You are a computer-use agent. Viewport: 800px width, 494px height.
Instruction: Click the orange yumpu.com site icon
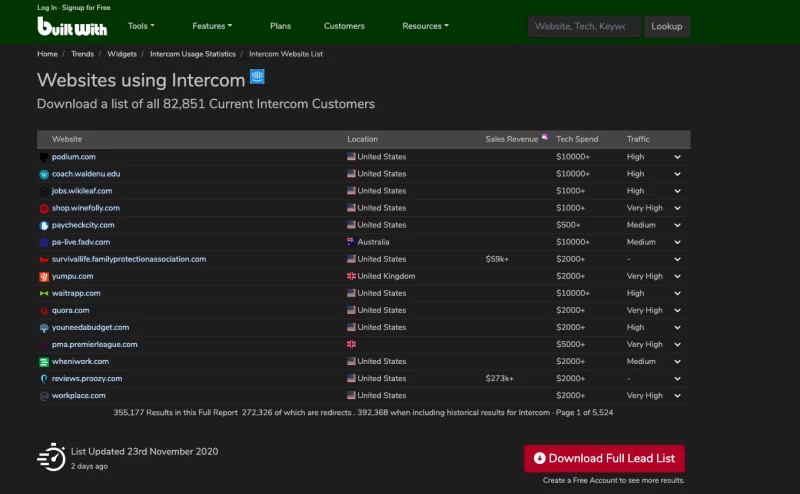tap(44, 276)
